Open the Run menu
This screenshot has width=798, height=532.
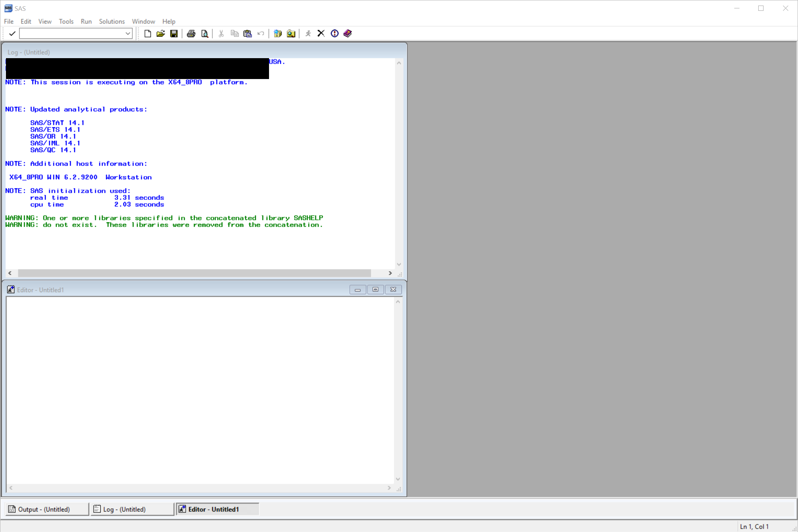pos(86,22)
